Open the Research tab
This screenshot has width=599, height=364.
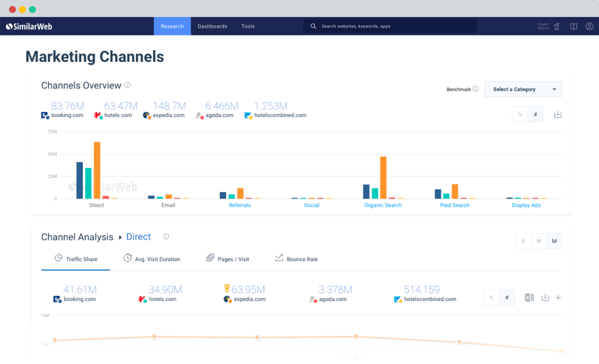pyautogui.click(x=172, y=26)
